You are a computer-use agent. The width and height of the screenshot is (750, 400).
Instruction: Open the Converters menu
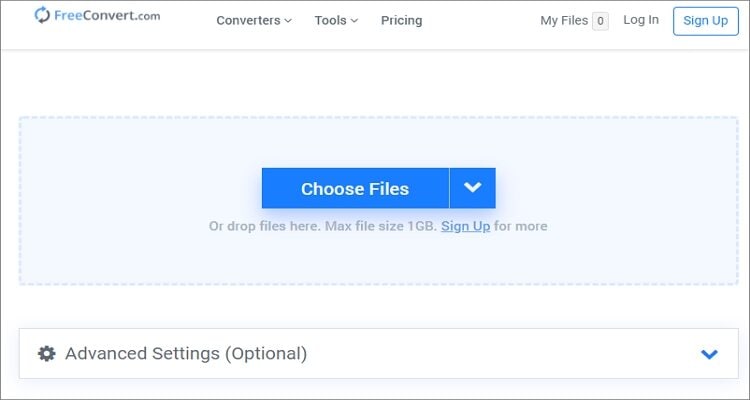click(x=248, y=20)
